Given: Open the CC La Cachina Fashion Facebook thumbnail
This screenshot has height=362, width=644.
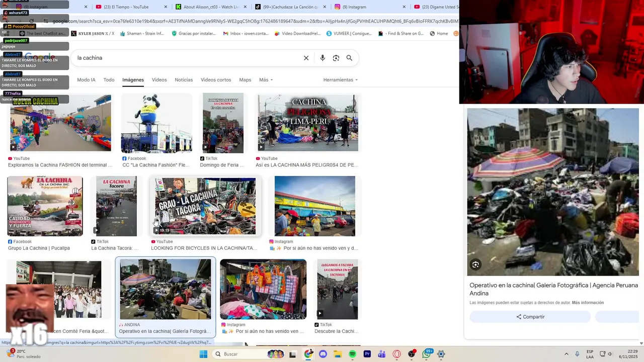Looking at the screenshot, I should pos(156,123).
